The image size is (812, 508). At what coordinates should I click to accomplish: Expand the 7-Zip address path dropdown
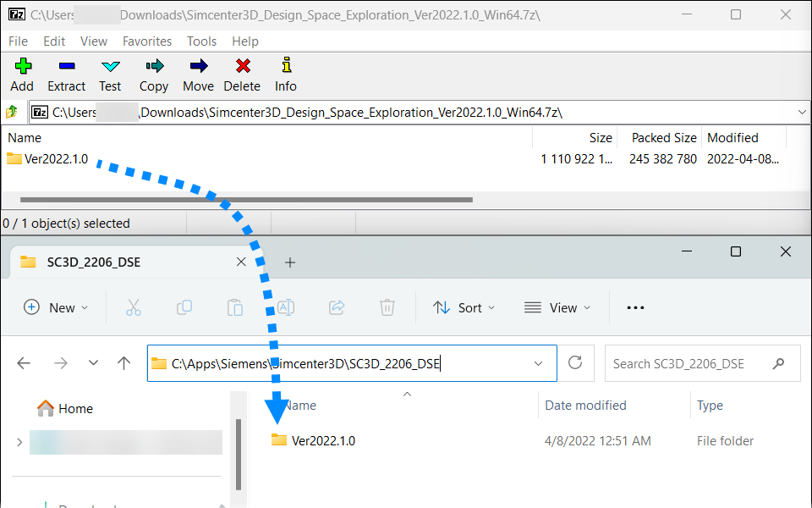tap(801, 112)
